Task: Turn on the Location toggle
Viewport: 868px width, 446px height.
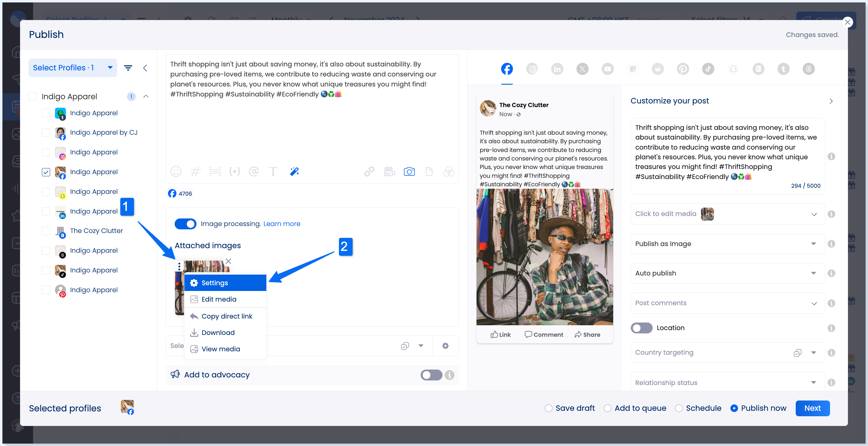Action: tap(641, 328)
